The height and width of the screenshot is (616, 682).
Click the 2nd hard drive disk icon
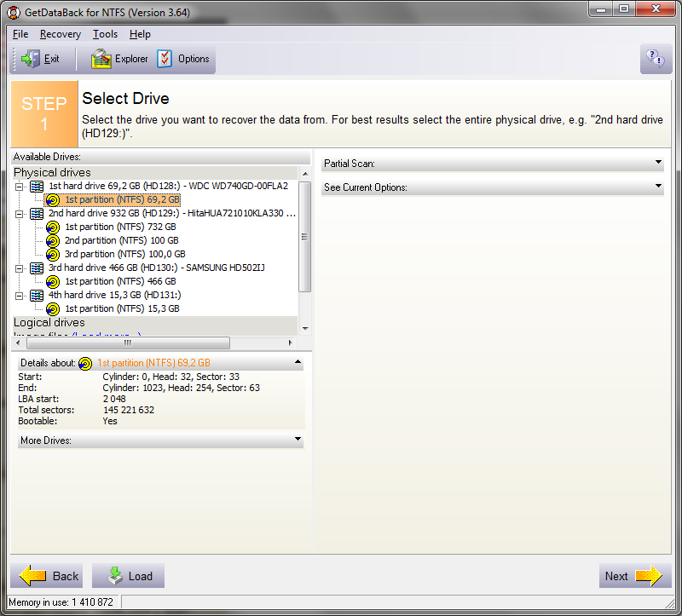point(37,214)
